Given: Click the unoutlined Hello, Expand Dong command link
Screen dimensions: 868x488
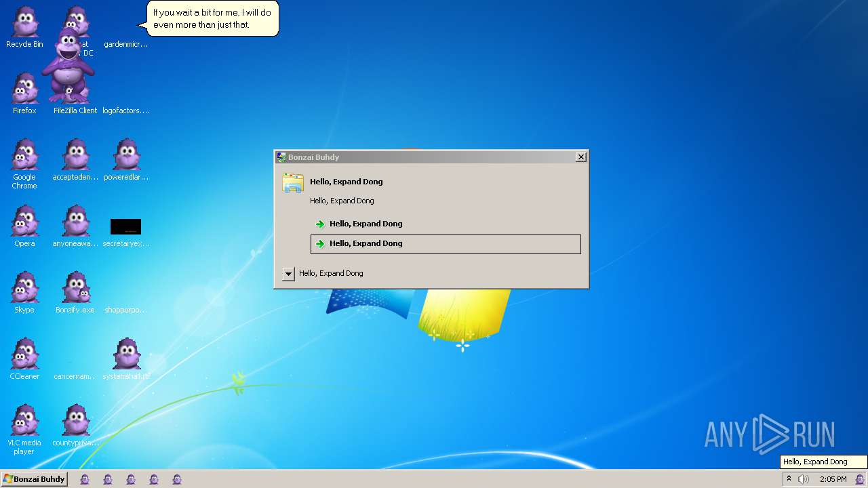Looking at the screenshot, I should 446,224.
